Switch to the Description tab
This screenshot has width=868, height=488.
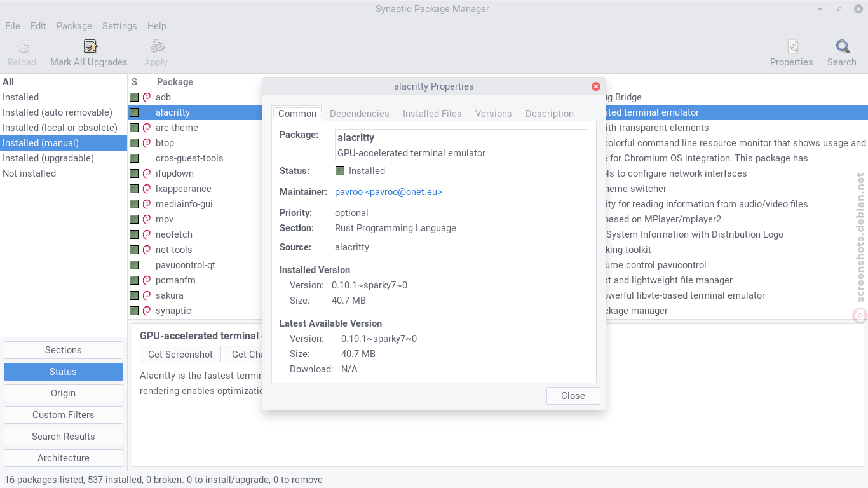550,114
